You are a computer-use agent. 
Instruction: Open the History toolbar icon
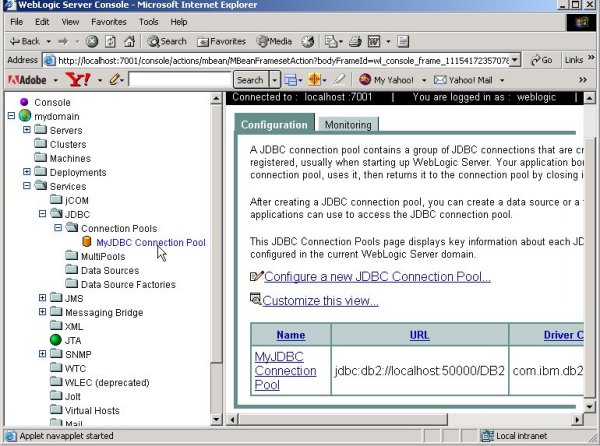coord(308,41)
